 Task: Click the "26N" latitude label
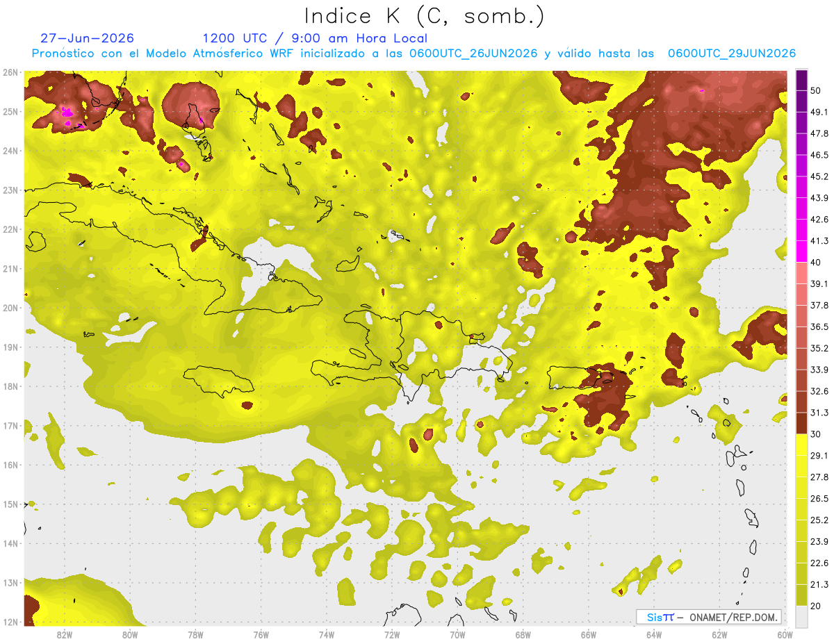[10, 72]
